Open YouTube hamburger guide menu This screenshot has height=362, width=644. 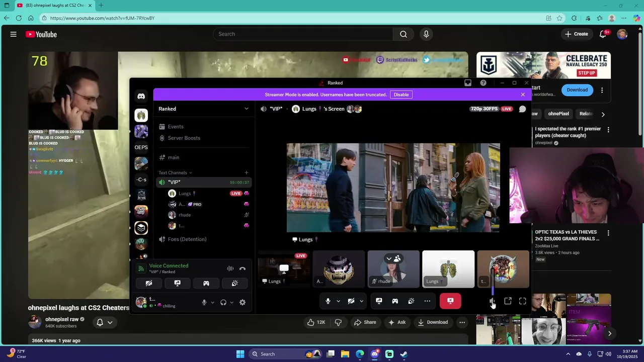14,34
